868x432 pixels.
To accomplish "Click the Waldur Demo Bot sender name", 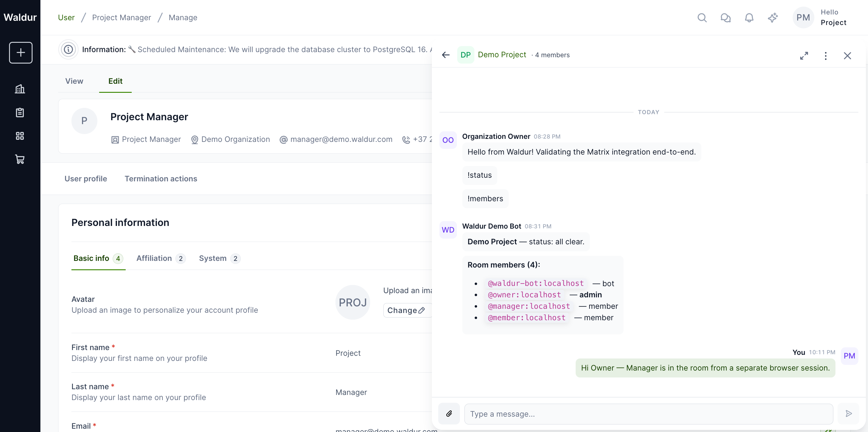I will pos(491,226).
